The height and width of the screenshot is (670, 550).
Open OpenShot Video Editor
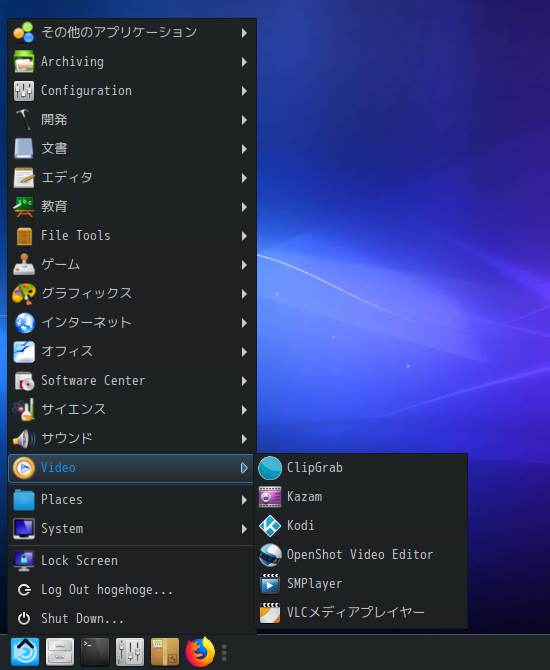click(361, 555)
